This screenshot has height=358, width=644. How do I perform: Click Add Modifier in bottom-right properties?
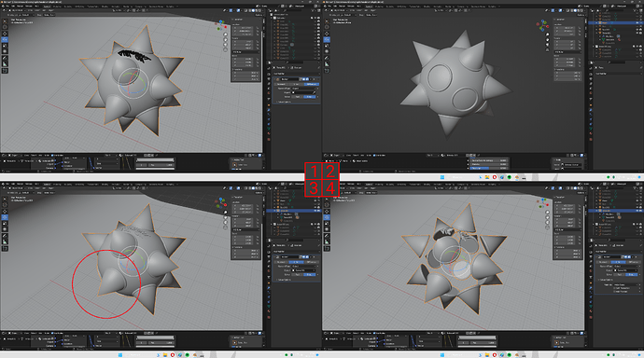tap(617, 252)
